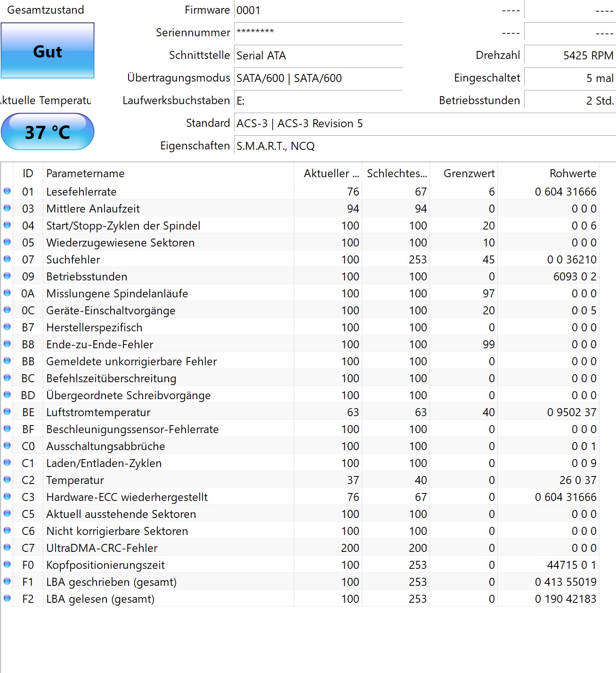
Task: Click status dot for Ende-zu-Ende-Fehler
Action: click(x=7, y=344)
